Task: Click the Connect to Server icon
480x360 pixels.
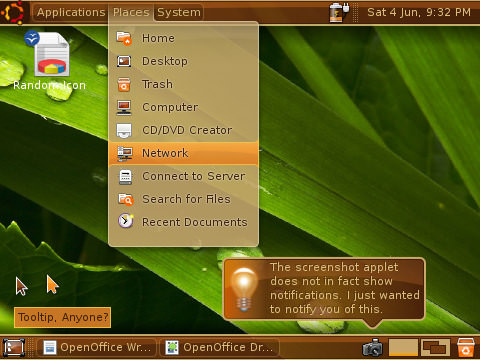Action: (125, 177)
